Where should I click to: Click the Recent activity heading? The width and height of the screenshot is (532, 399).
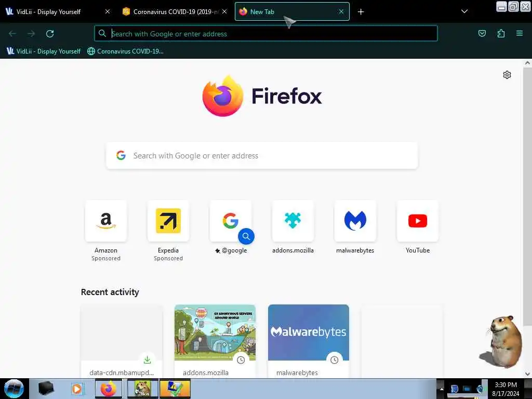click(x=110, y=292)
